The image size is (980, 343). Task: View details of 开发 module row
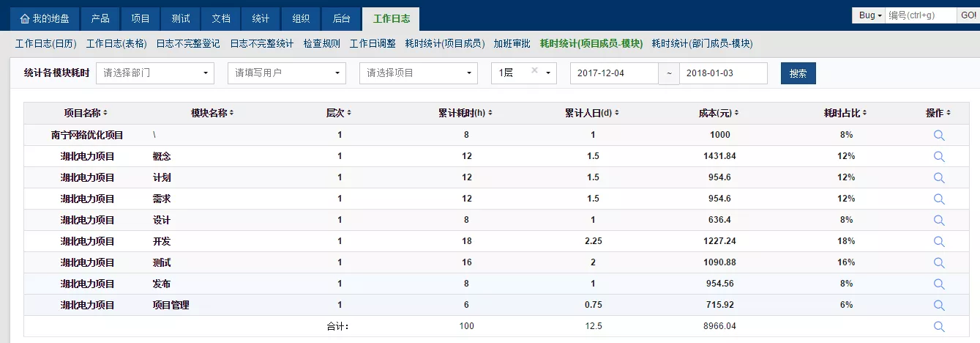click(x=939, y=241)
